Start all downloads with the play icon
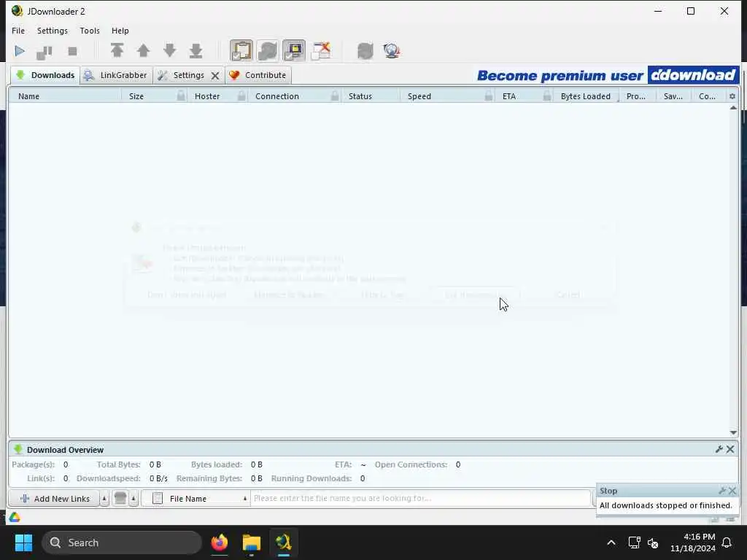The width and height of the screenshot is (747, 560). 20,51
